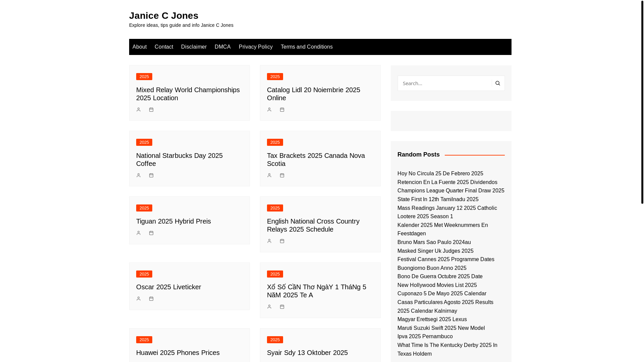Click 2025 tag on National Starbucks Day post
The image size is (644, 362).
pyautogui.click(x=144, y=142)
